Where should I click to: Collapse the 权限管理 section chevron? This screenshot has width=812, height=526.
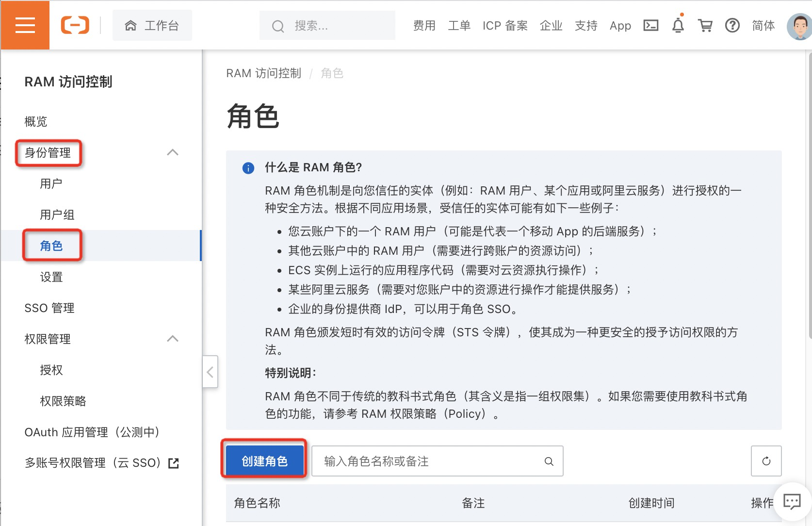(173, 339)
